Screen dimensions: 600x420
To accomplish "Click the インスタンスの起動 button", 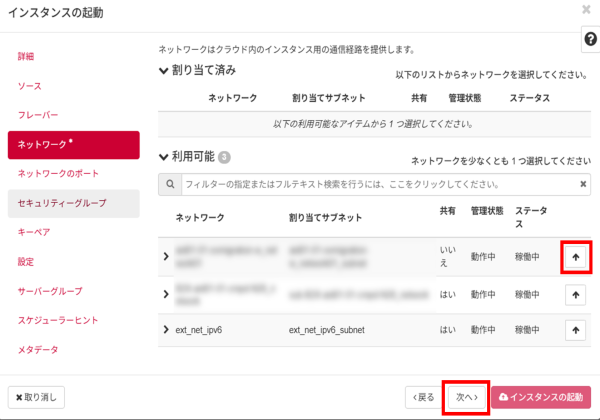I will [x=540, y=397].
